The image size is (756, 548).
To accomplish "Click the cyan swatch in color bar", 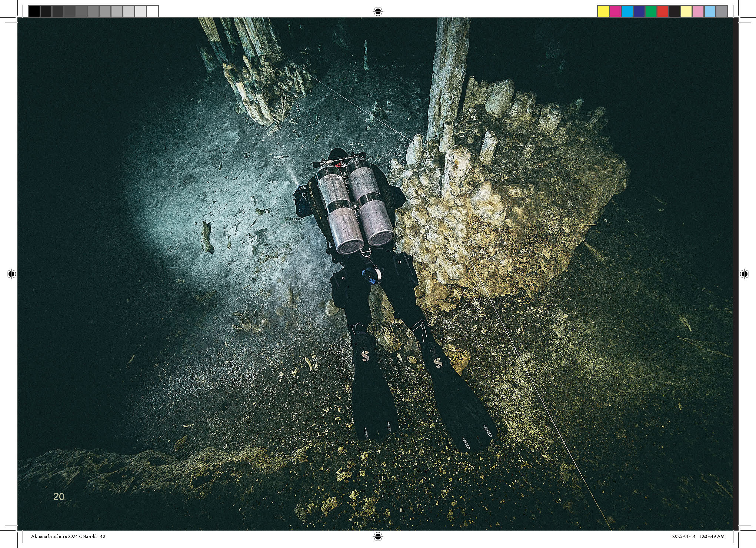I will 627,11.
